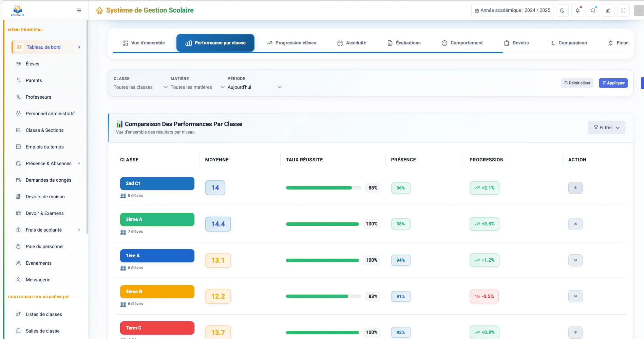Toggle dark mode with the moon icon

point(562,11)
